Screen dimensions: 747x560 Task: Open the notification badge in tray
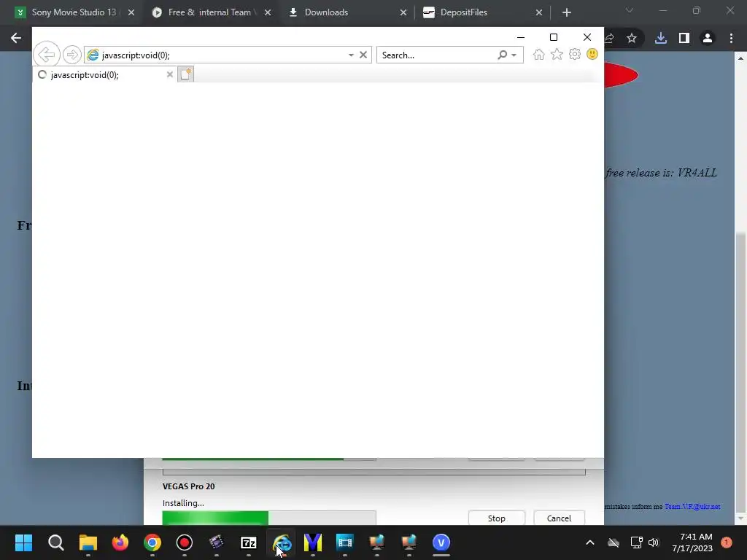727,542
